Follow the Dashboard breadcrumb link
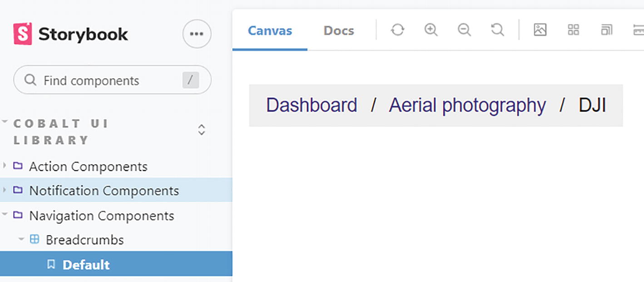 pyautogui.click(x=312, y=106)
